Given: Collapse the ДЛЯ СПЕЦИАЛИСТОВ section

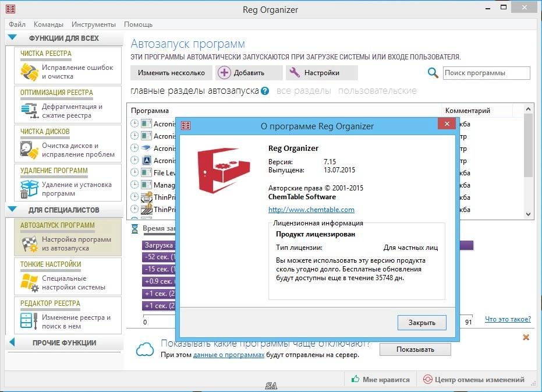Looking at the screenshot, I should 12,209.
